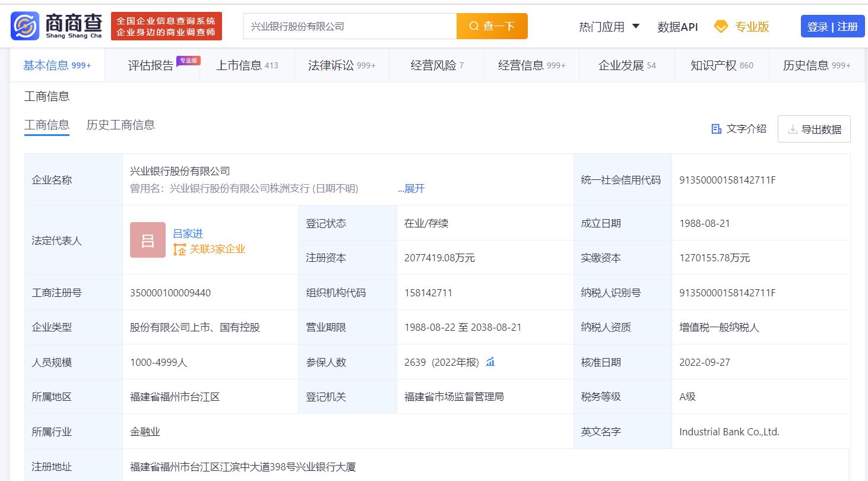Click the authority 福建省市场监督管理局
Screen dimensions: 868x481
(x=454, y=397)
